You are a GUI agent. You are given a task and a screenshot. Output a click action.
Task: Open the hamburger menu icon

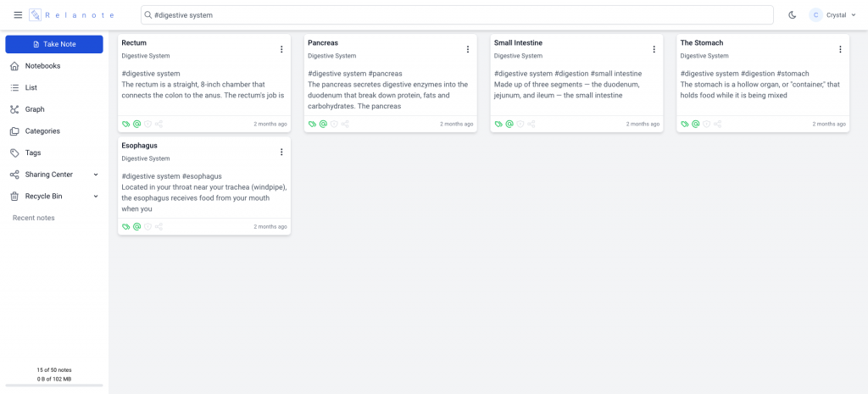click(x=18, y=15)
